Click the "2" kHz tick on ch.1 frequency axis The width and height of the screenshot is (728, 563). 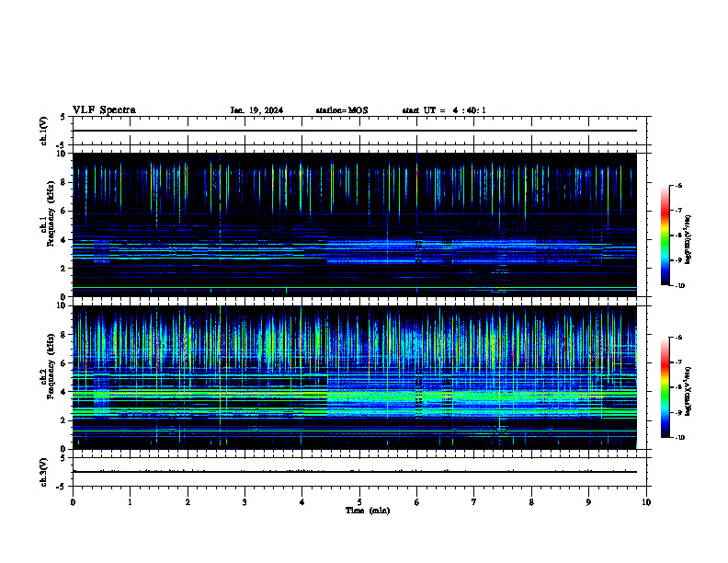(x=63, y=269)
